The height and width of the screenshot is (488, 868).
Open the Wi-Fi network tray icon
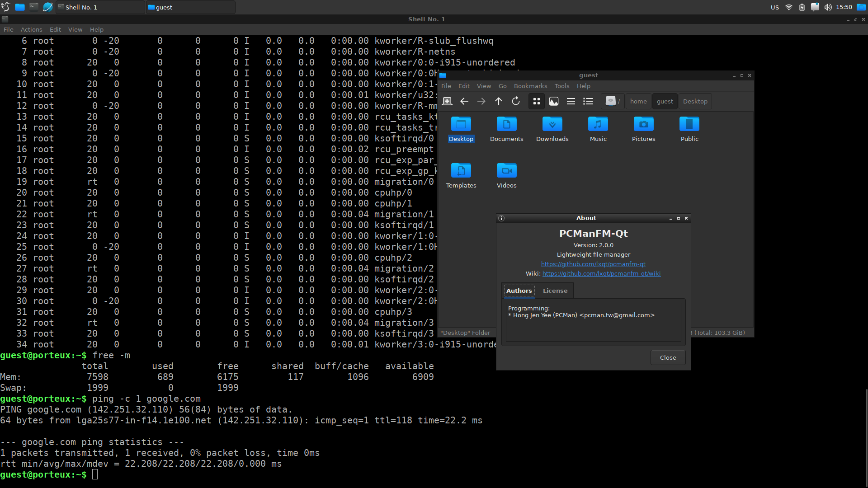788,7
